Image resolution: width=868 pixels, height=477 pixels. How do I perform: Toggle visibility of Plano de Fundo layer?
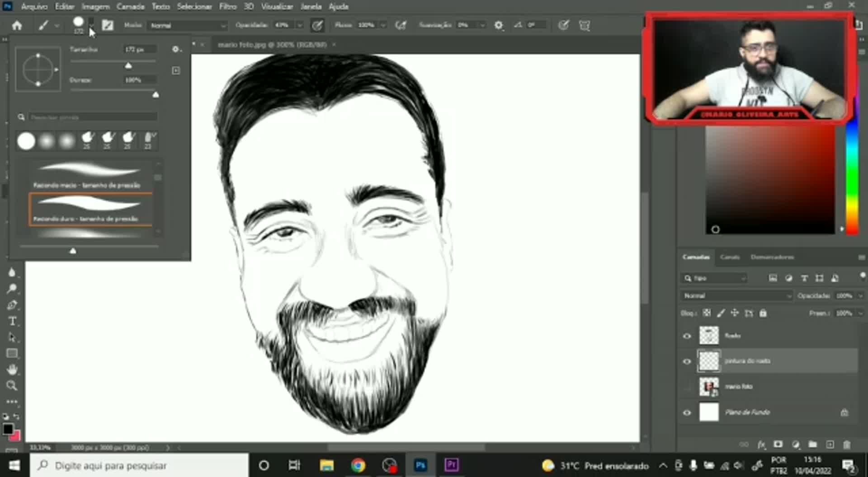click(x=687, y=412)
